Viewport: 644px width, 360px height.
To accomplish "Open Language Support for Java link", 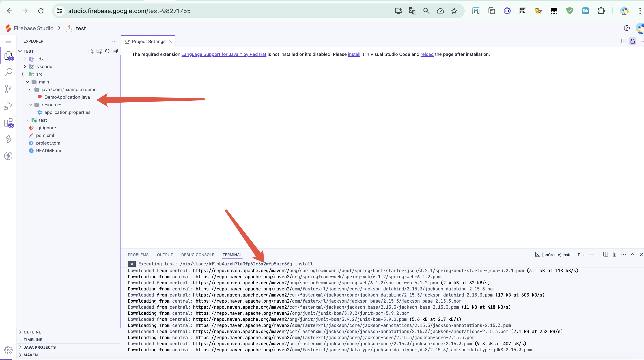I will [224, 54].
